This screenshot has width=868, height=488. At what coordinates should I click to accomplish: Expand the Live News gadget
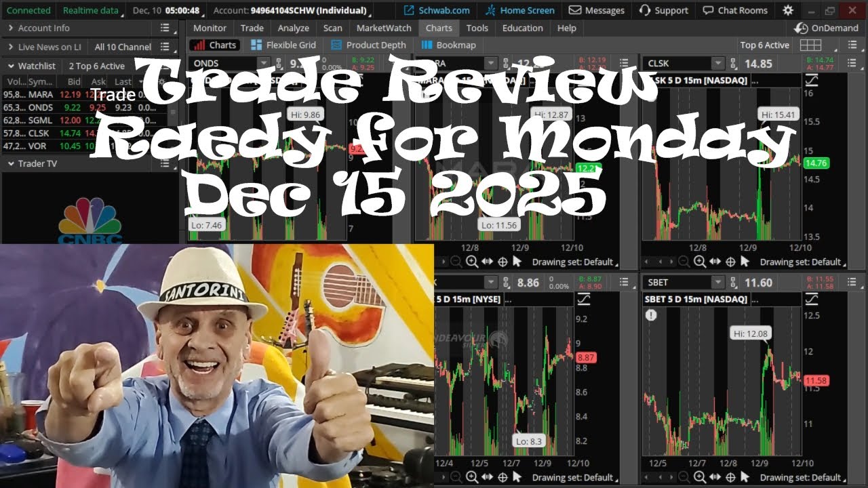(x=11, y=47)
